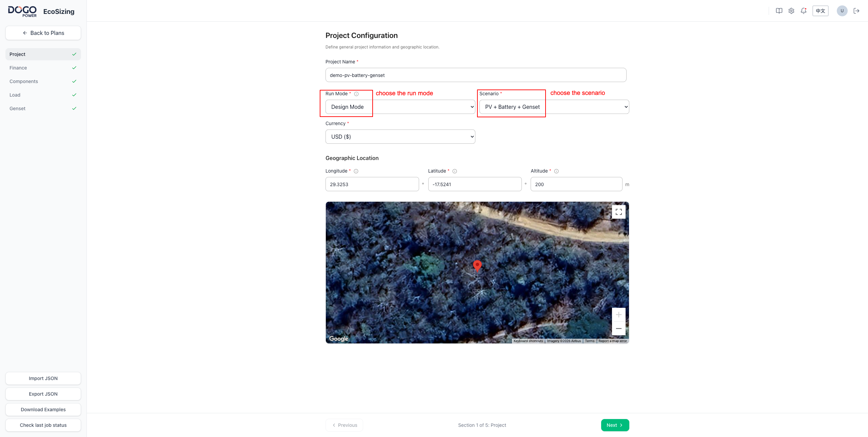The image size is (868, 437).
Task: Click Import JSON button
Action: pyautogui.click(x=43, y=378)
